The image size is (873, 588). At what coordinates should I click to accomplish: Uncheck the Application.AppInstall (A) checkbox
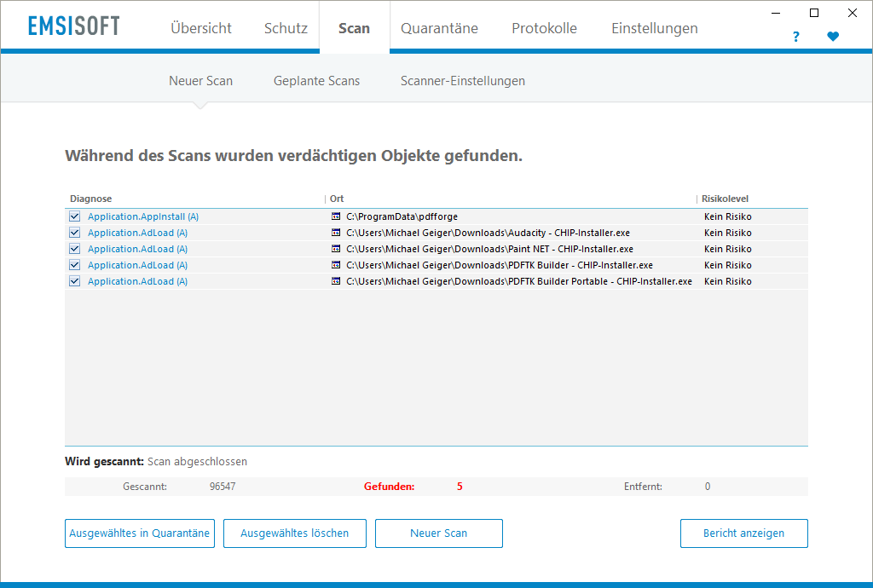(x=75, y=216)
